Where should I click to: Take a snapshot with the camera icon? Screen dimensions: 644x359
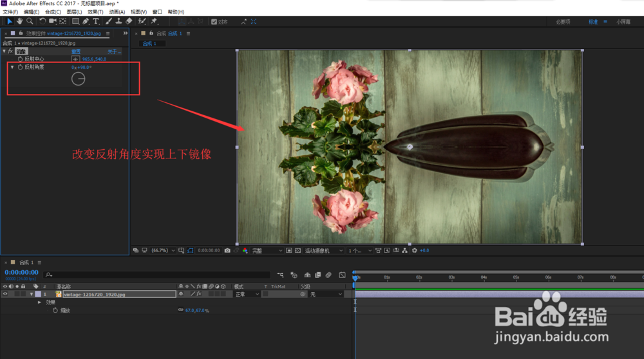pos(227,250)
